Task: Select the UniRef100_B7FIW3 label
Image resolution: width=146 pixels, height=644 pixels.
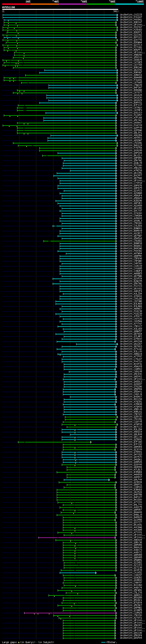Action: (x=131, y=442)
